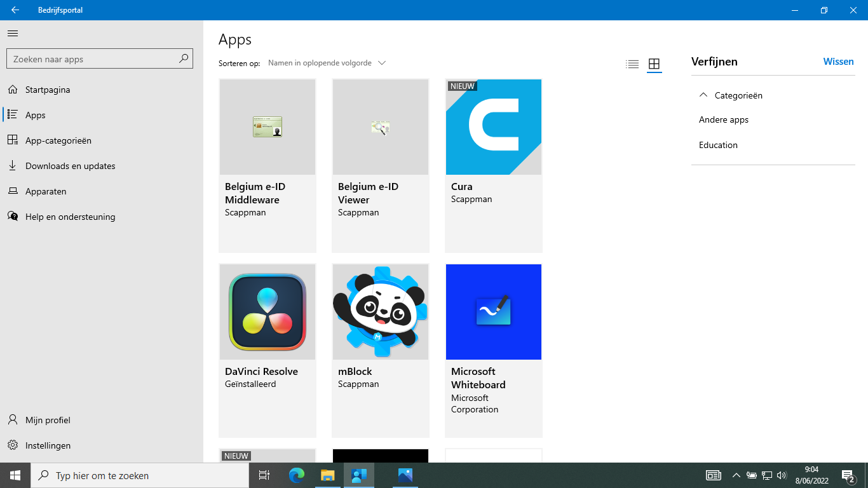
Task: Click the 'Cura' app title
Action: click(462, 187)
